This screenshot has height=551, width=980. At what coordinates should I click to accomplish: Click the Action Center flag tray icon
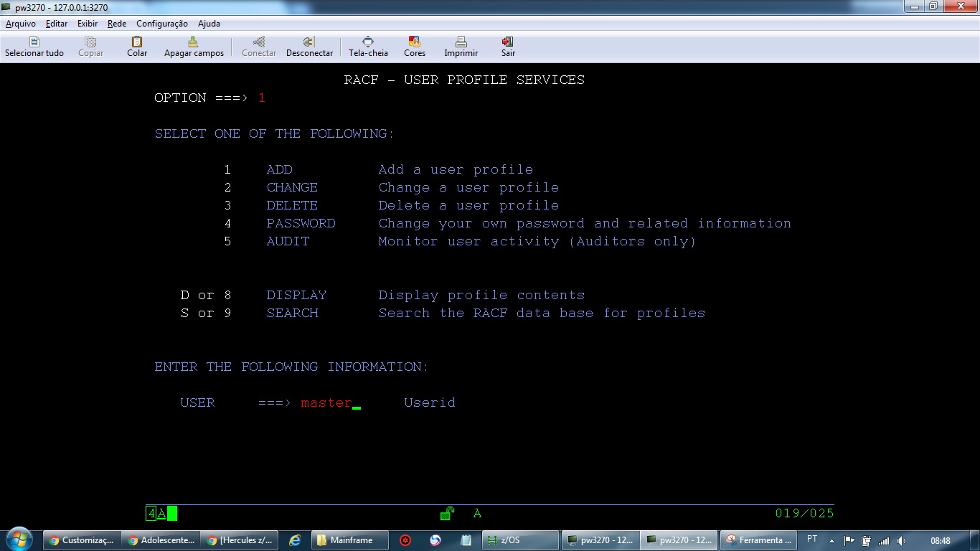[849, 540]
